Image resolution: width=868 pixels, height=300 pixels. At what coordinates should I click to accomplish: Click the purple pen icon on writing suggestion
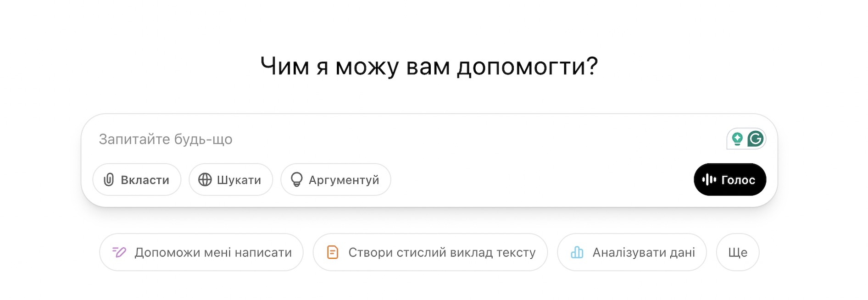[x=119, y=252]
